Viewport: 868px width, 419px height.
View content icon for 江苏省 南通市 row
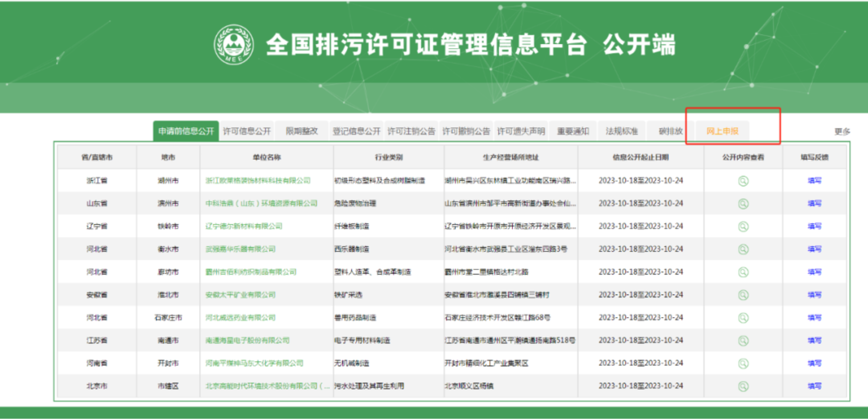pyautogui.click(x=743, y=341)
